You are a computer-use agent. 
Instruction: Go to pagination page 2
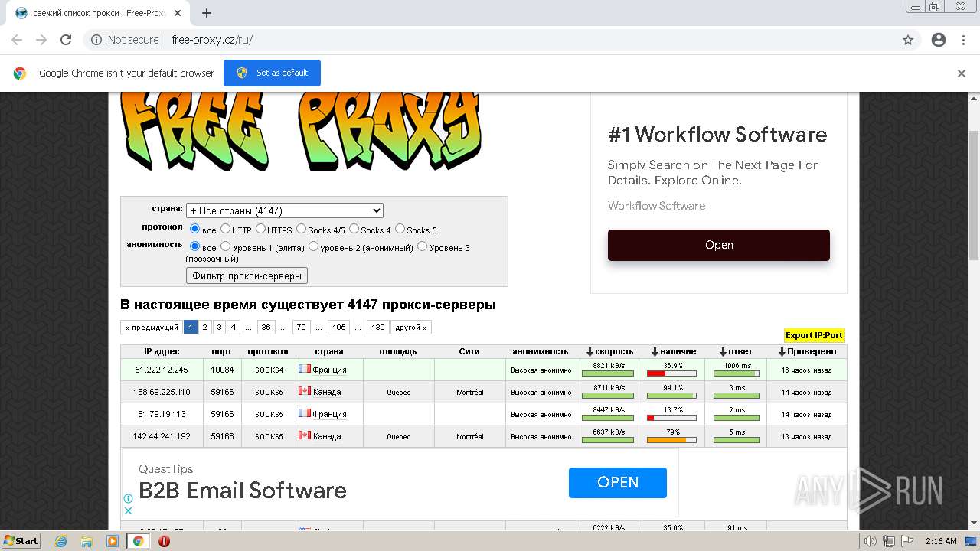(205, 328)
